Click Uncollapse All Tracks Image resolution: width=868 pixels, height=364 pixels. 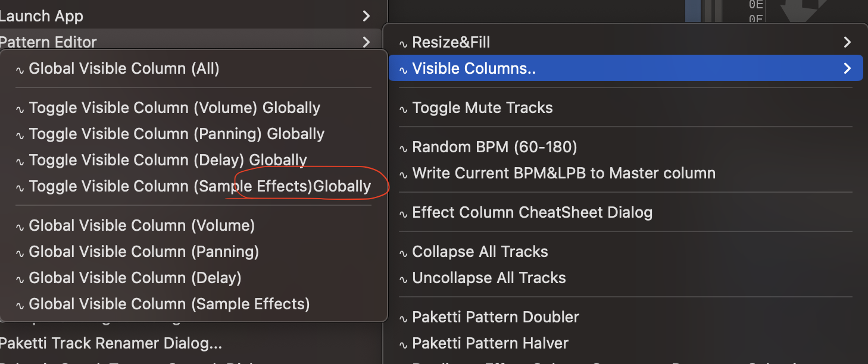click(x=489, y=278)
